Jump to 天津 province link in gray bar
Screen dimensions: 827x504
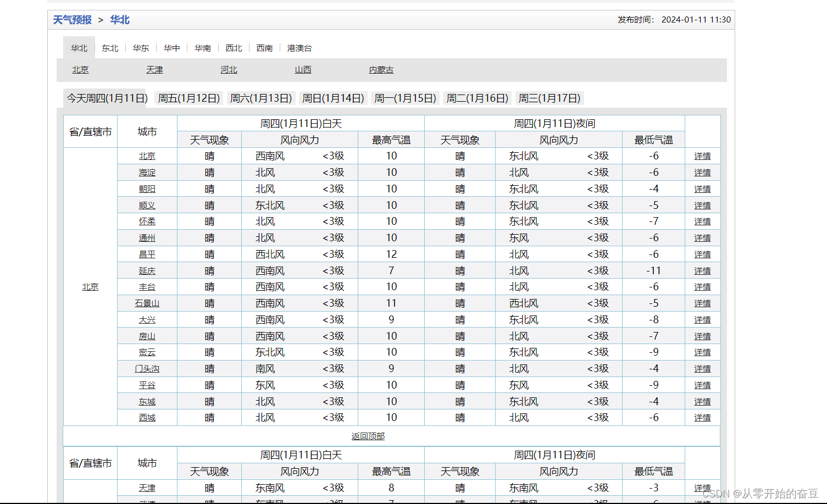point(154,70)
